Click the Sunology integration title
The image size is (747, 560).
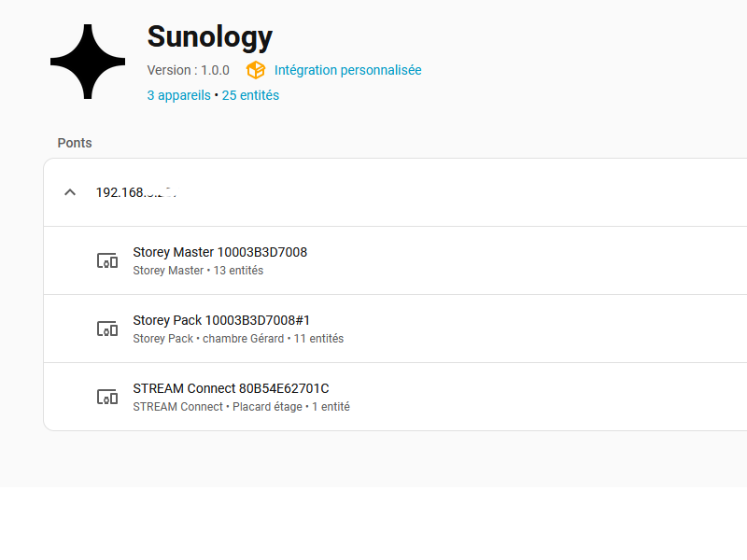click(209, 37)
